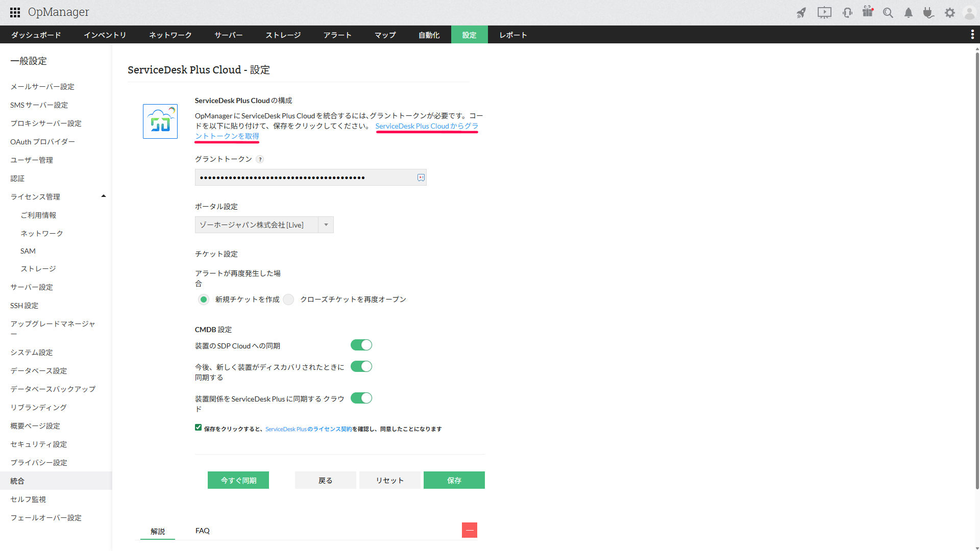This screenshot has width=980, height=551.
Task: Open the presentation screen icon
Action: pyautogui.click(x=824, y=13)
